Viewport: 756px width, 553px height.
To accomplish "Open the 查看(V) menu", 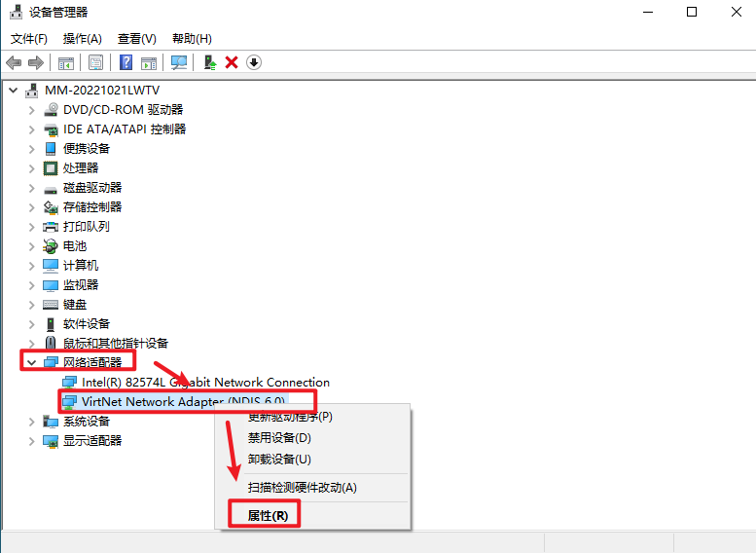I will [137, 39].
